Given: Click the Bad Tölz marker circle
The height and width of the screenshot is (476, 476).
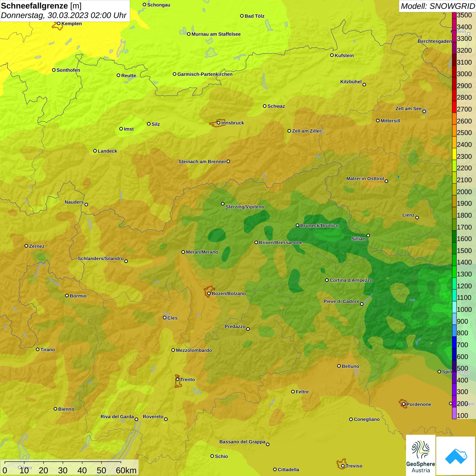Looking at the screenshot, I should coord(242,16).
